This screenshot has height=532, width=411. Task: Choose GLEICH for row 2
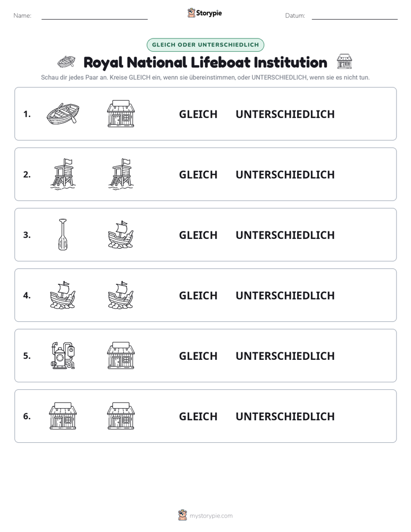tap(198, 174)
